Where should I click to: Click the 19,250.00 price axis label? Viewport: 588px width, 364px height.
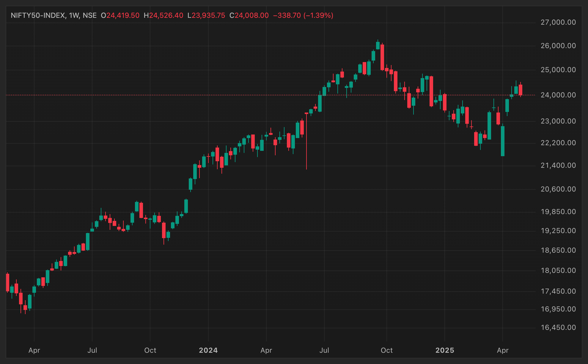pyautogui.click(x=558, y=231)
